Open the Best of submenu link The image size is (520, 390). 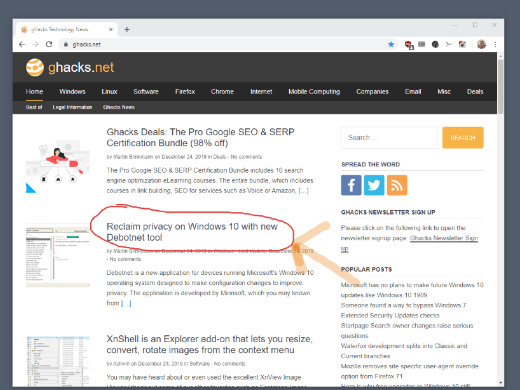34,107
